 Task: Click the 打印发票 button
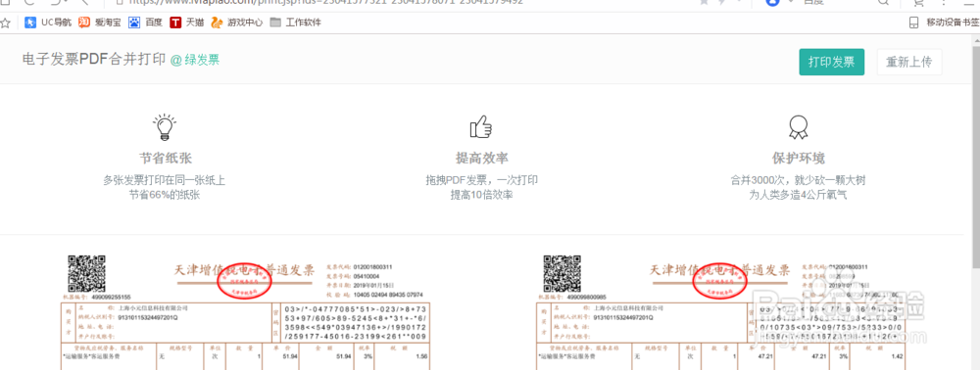[831, 62]
